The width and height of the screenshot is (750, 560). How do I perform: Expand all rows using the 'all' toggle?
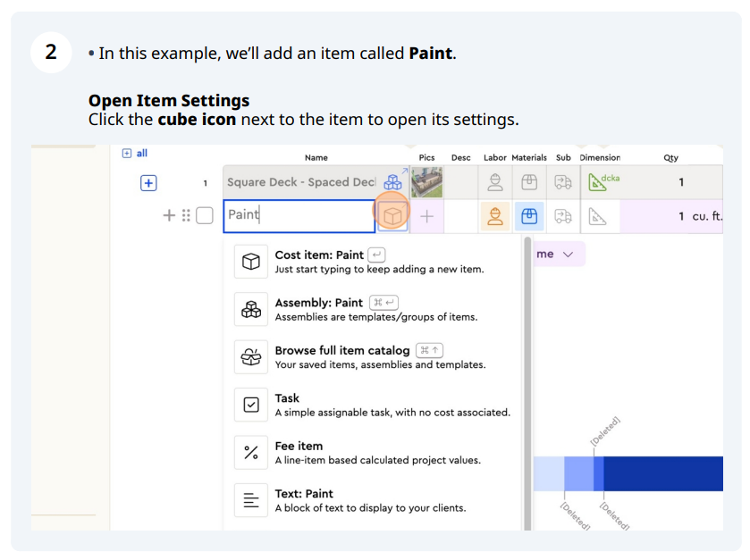click(135, 154)
